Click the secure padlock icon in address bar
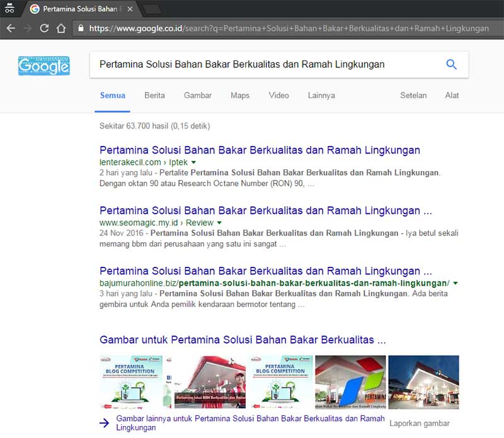The image size is (504, 438). [81, 28]
